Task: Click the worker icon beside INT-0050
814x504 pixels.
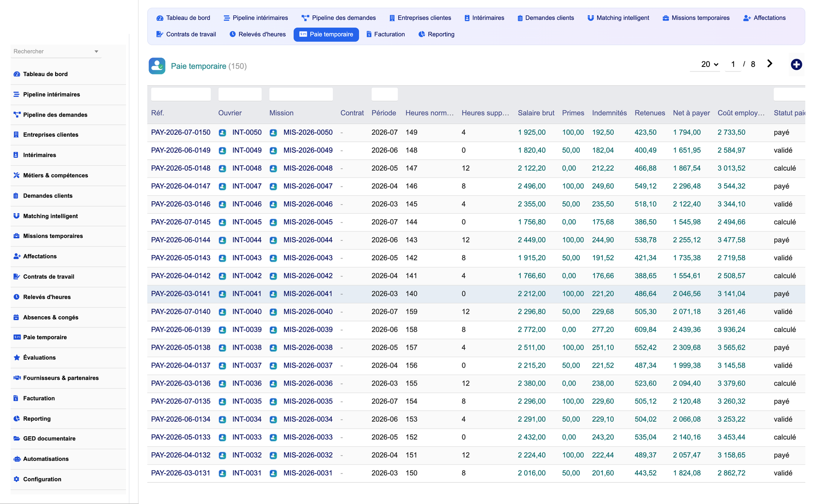Action: pos(223,133)
